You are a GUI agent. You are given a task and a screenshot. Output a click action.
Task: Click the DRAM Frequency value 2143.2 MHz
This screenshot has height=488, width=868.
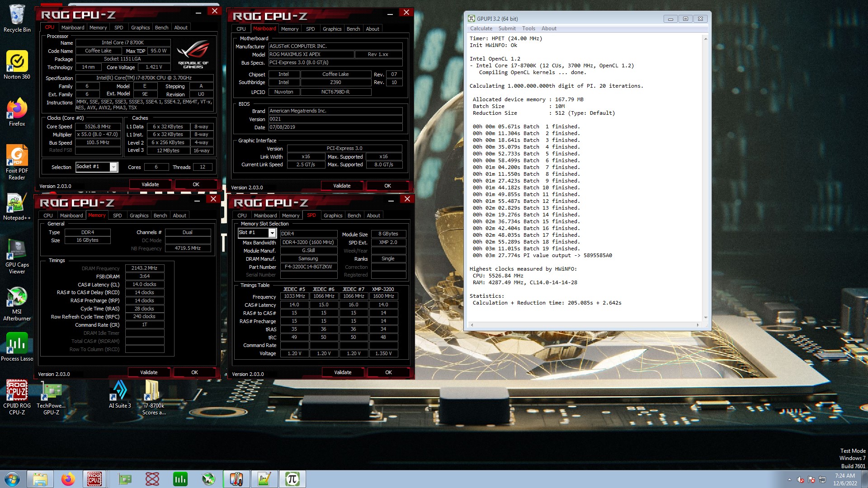coord(144,268)
